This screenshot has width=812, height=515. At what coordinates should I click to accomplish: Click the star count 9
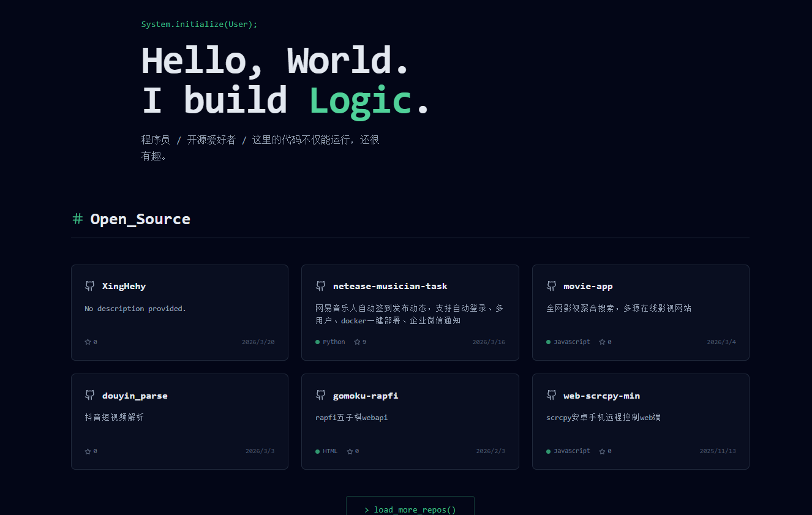tap(364, 342)
